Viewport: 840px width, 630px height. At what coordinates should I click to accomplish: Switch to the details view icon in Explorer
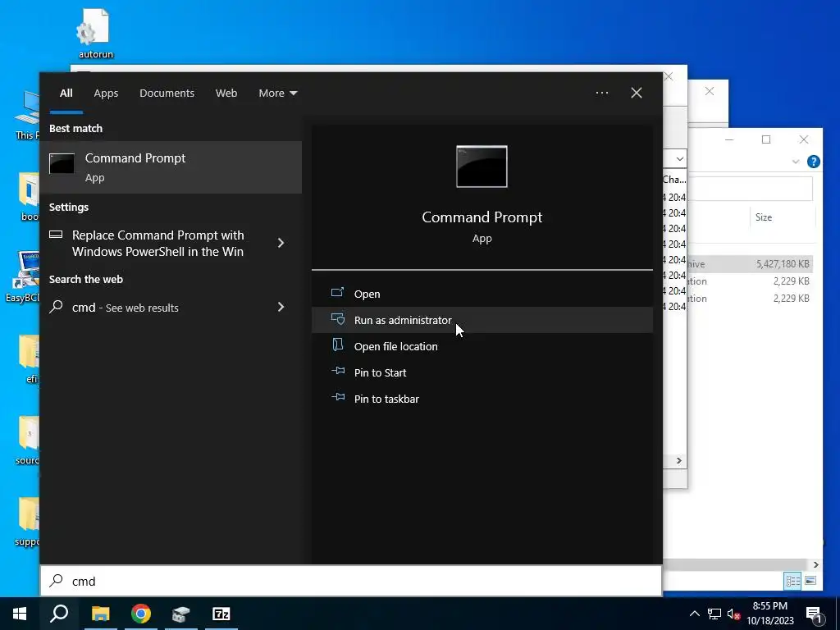[793, 581]
